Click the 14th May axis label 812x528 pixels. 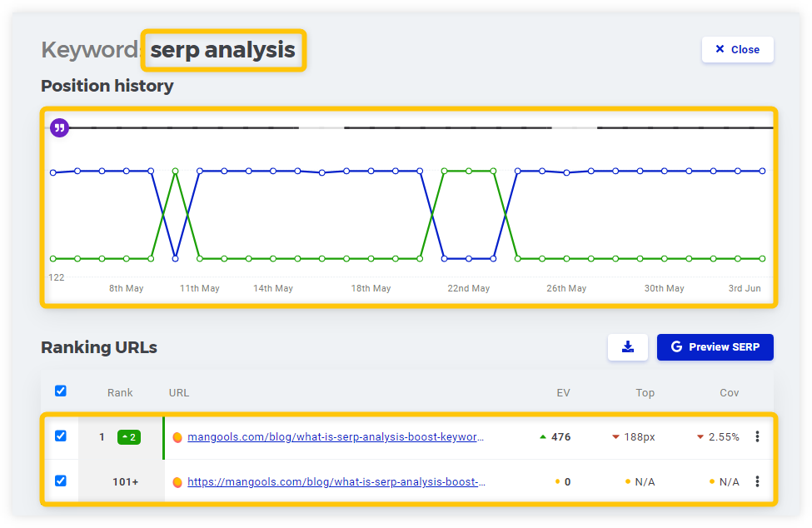(x=273, y=288)
